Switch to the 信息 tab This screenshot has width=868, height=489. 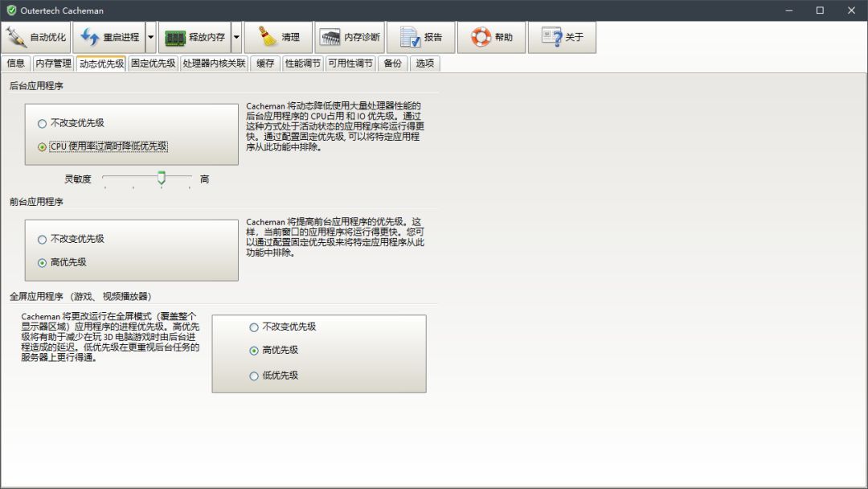tap(15, 63)
